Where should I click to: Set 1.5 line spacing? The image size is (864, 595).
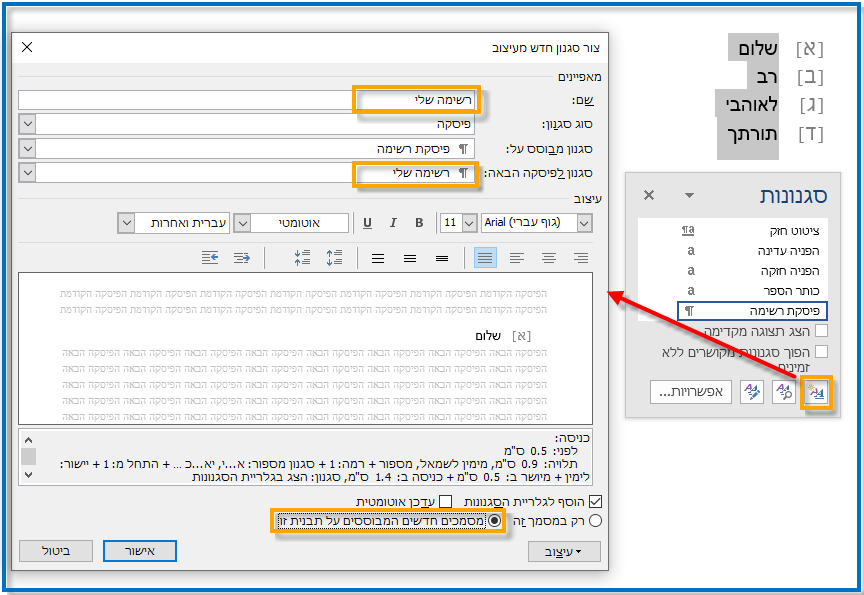pyautogui.click(x=410, y=258)
